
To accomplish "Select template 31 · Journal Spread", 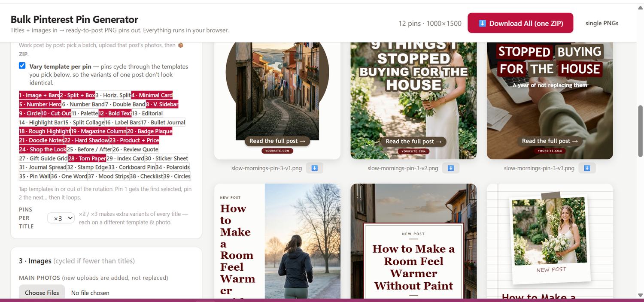I will (43, 167).
